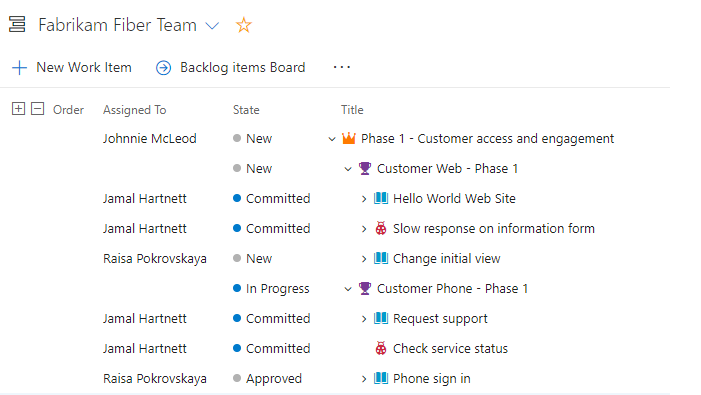The width and height of the screenshot is (701, 395).
Task: Click the bug icon of Check service status
Action: tap(381, 348)
